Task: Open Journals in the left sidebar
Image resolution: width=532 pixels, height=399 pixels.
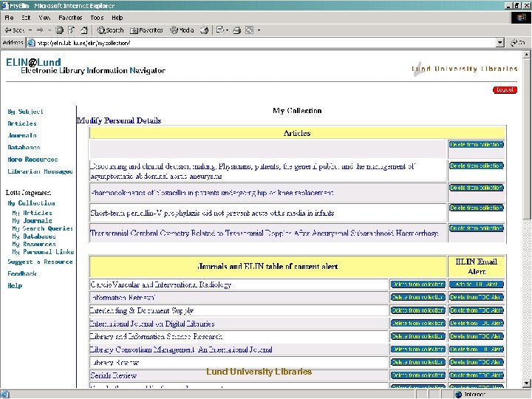Action: [22, 135]
